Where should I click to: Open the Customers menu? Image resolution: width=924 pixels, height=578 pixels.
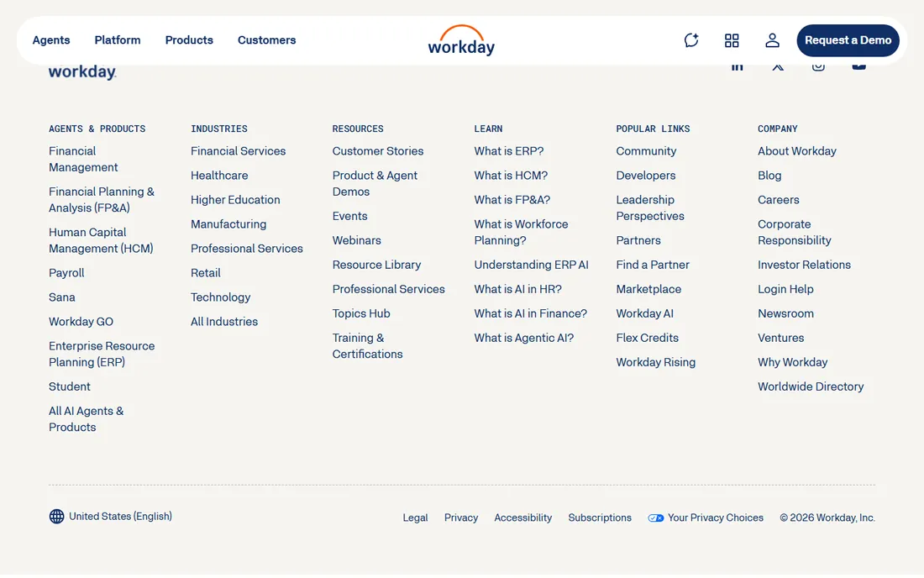pyautogui.click(x=267, y=40)
